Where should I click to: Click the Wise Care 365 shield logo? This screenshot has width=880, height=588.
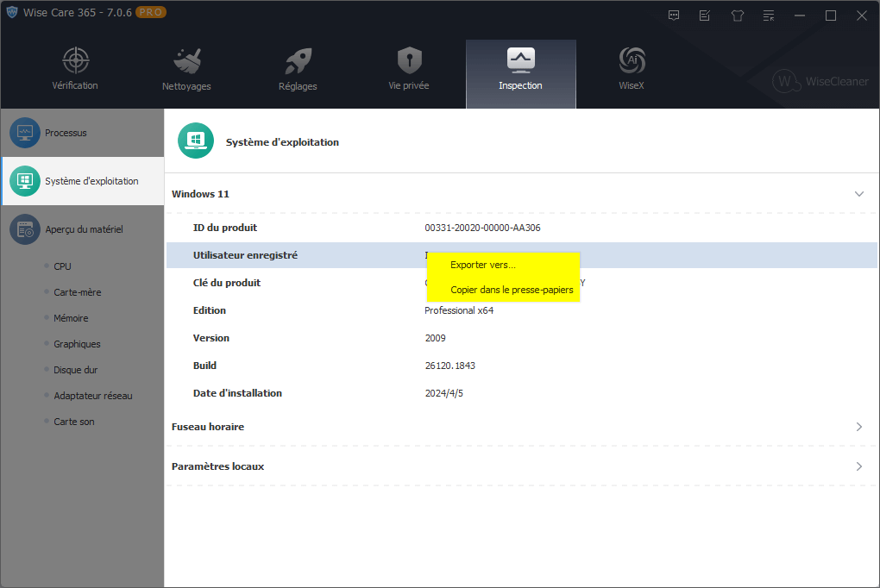point(12,12)
